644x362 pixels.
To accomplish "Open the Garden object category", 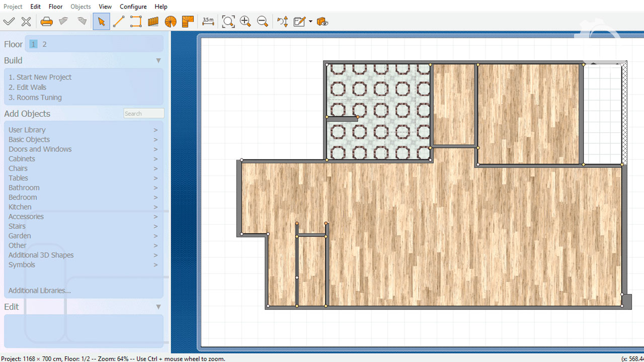I will click(x=83, y=236).
